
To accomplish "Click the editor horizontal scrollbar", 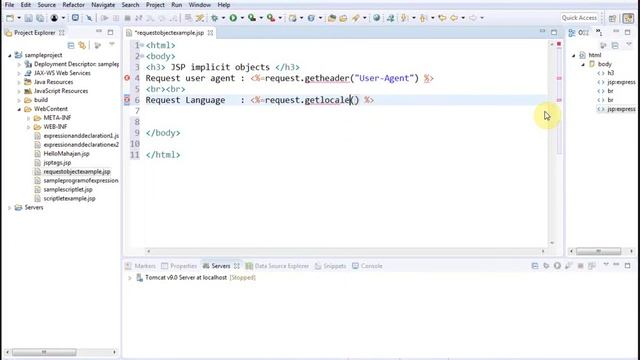I will 345,251.
